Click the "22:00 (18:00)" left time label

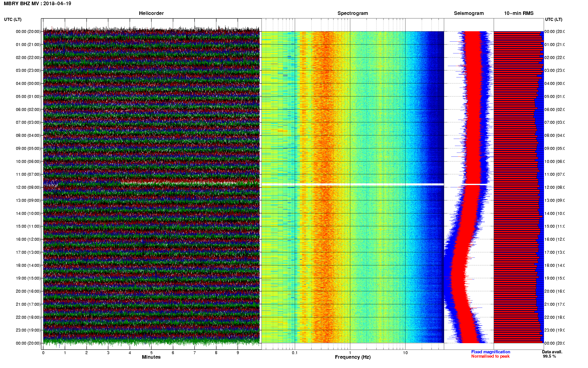(x=28, y=317)
